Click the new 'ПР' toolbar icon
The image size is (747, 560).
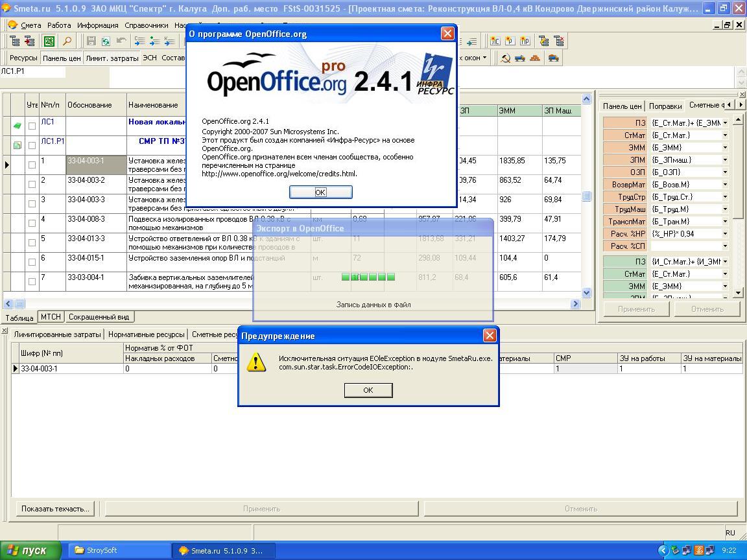pos(525,41)
